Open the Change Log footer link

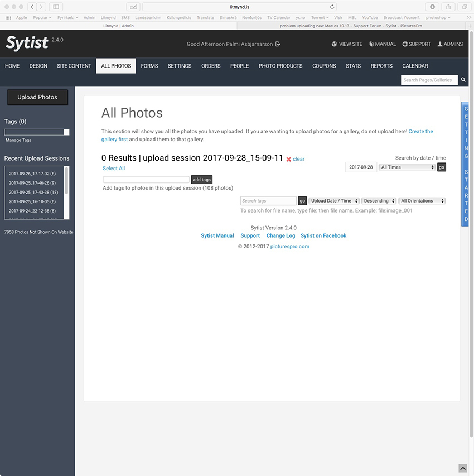280,236
